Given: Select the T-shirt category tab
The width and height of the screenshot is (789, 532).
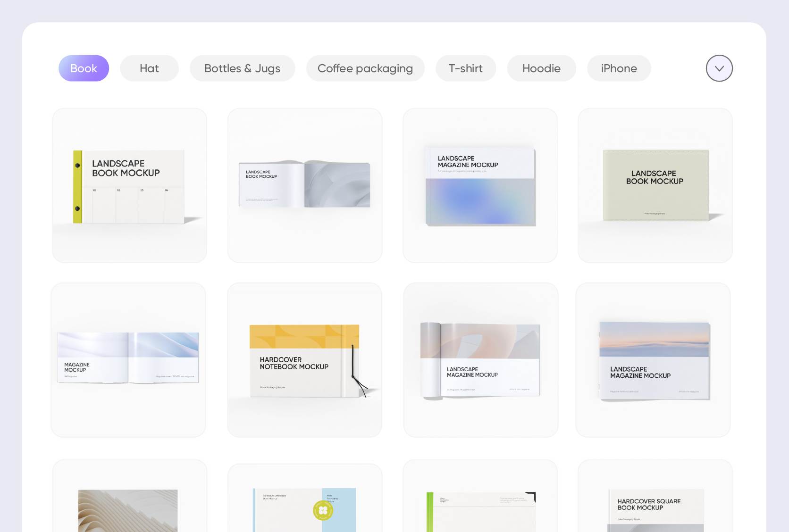Looking at the screenshot, I should tap(465, 68).
